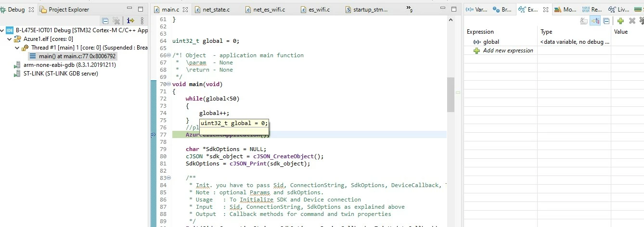The width and height of the screenshot is (644, 227).
Task: Click the editor vertical scrollbar thumb
Action: (x=451, y=95)
